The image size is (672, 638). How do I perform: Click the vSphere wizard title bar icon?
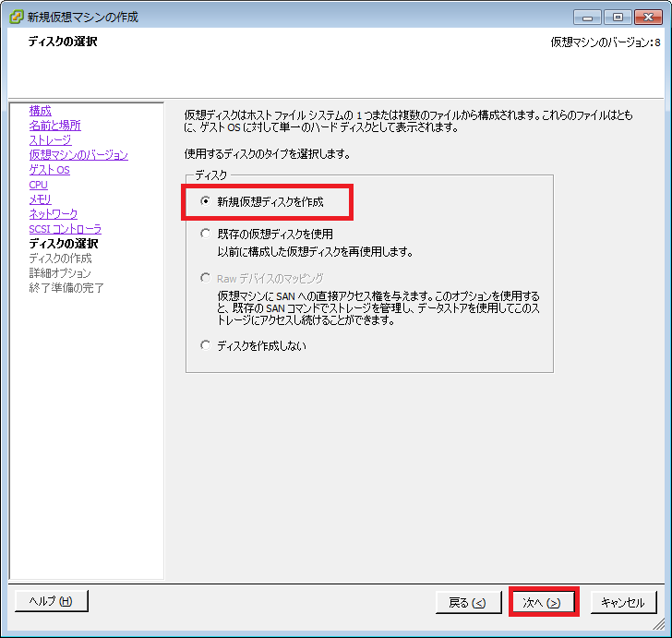pos(17,17)
